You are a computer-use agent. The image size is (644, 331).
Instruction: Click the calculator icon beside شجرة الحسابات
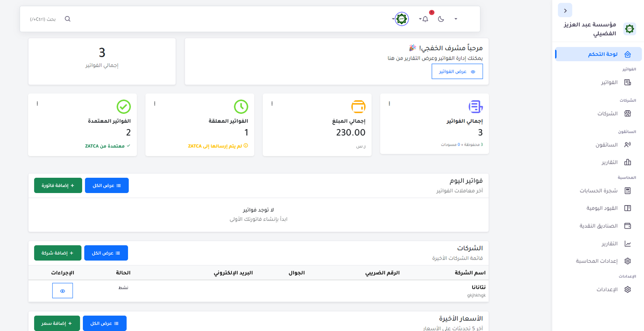pyautogui.click(x=627, y=191)
